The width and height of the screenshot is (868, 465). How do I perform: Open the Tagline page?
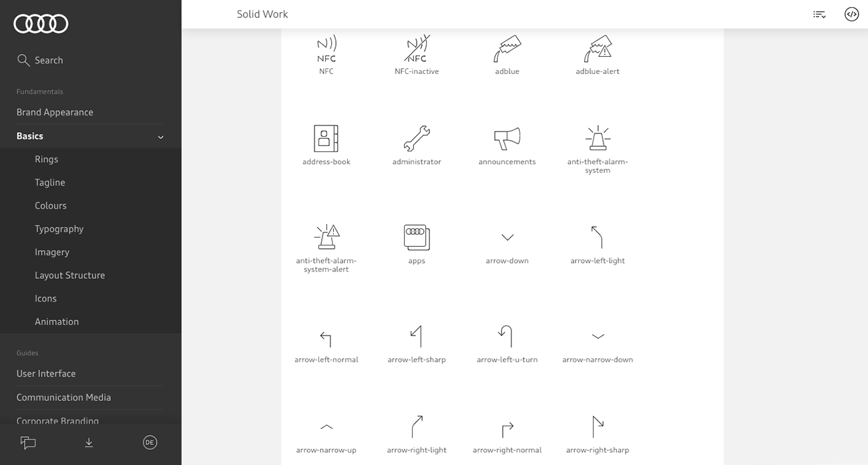50,183
